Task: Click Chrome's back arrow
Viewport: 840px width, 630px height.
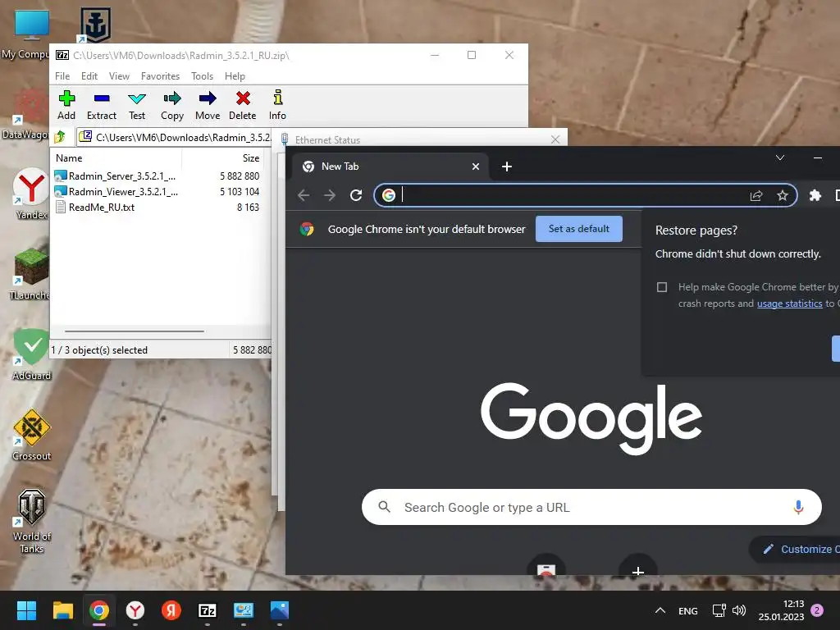Action: pyautogui.click(x=304, y=195)
